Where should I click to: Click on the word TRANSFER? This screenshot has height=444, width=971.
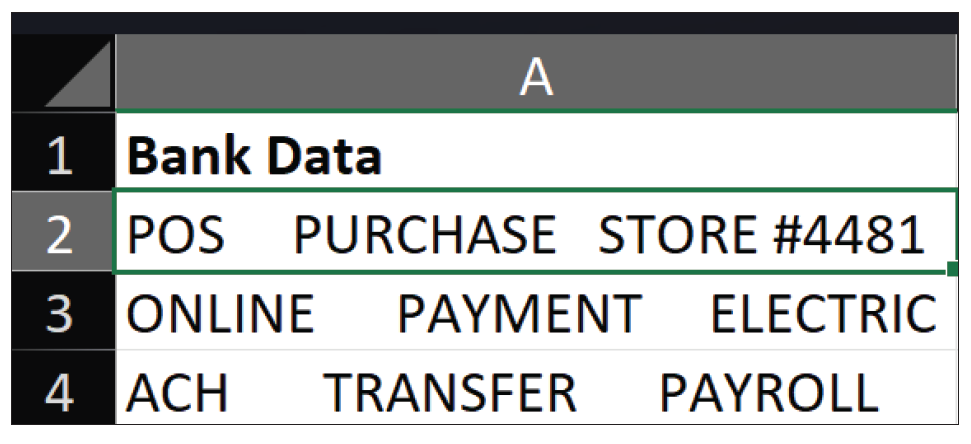[x=450, y=393]
